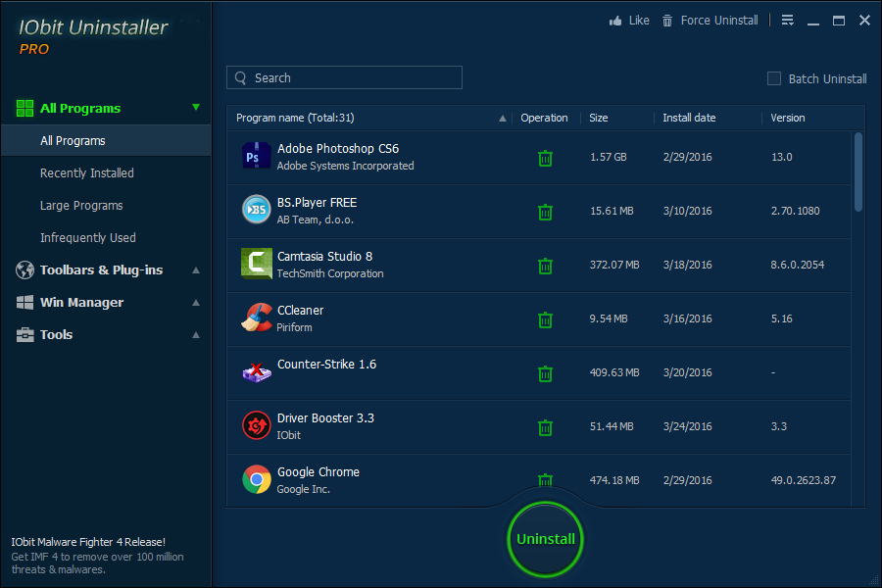This screenshot has height=588, width=882.
Task: Open the All Programs sub-item
Action: [106, 141]
